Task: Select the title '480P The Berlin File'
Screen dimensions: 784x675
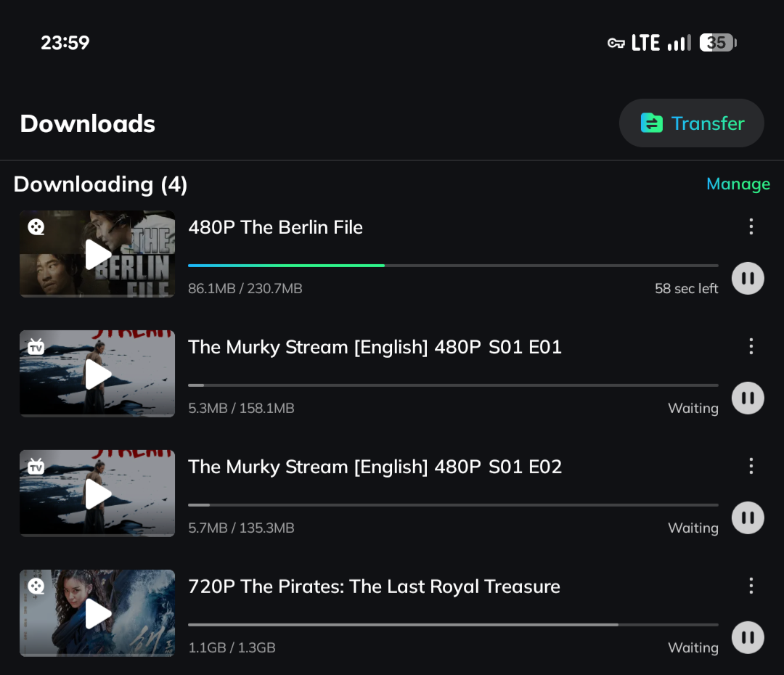Action: 276,227
